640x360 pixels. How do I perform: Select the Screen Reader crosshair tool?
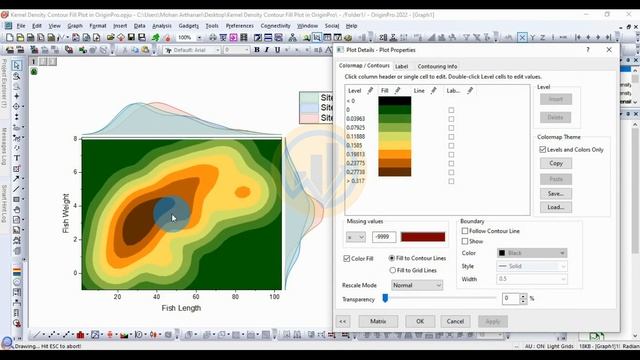pos(16,96)
